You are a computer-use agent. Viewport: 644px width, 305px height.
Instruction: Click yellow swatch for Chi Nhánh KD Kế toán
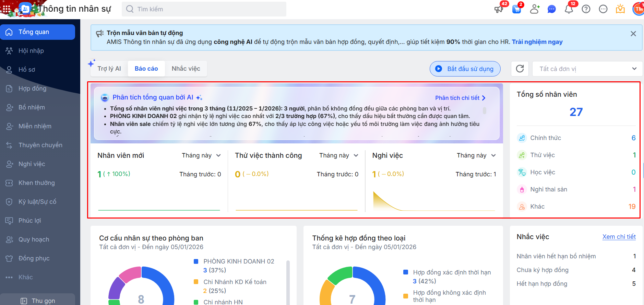coord(196,282)
